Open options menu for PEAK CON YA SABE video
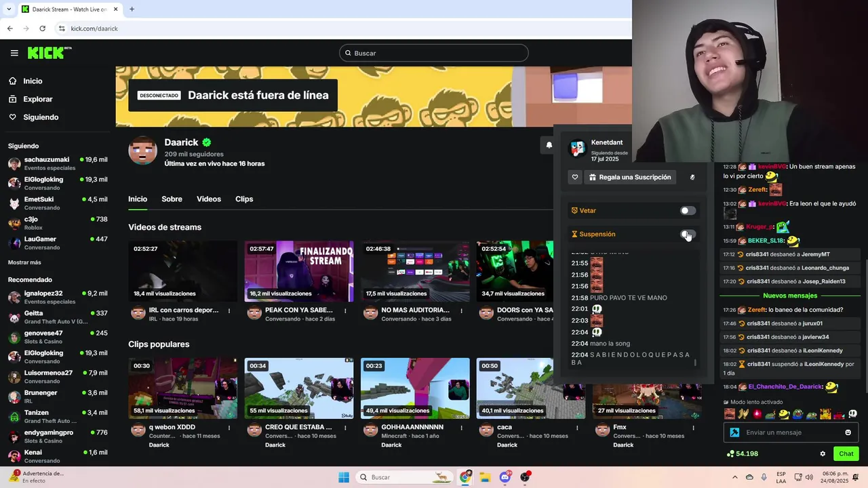Screen dimensions: 868x488 [x=345, y=311]
